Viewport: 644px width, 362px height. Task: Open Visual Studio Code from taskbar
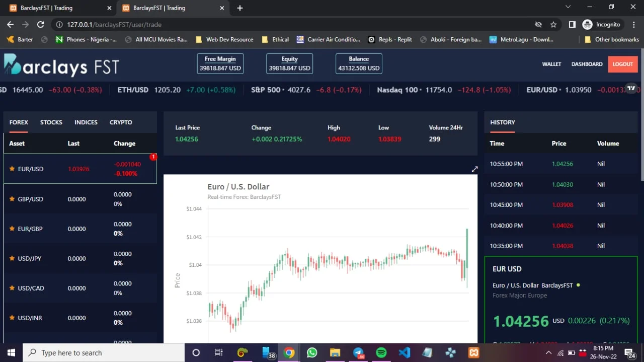405,353
